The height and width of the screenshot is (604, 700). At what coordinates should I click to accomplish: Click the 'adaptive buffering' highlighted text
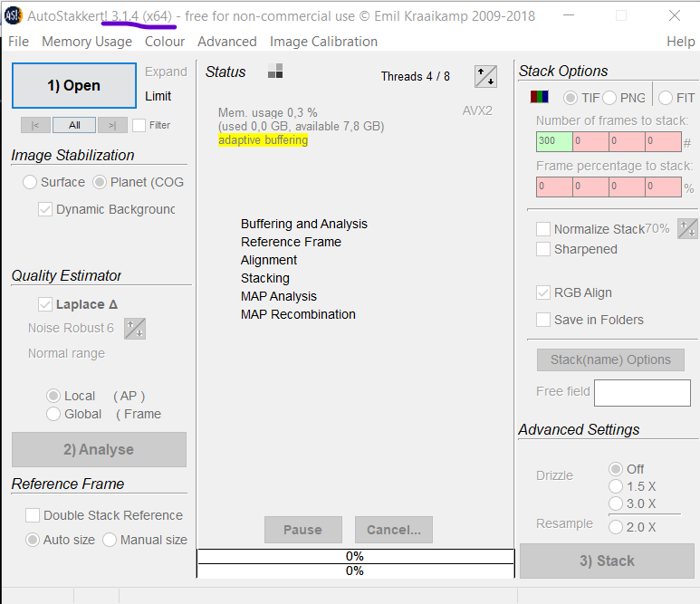263,140
